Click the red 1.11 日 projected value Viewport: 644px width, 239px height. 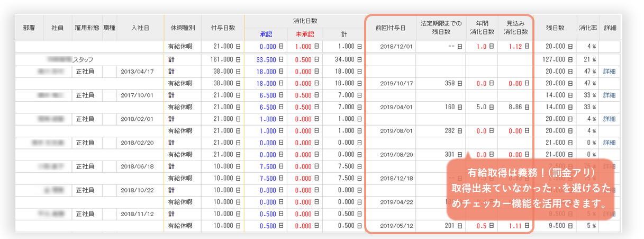[519, 226]
